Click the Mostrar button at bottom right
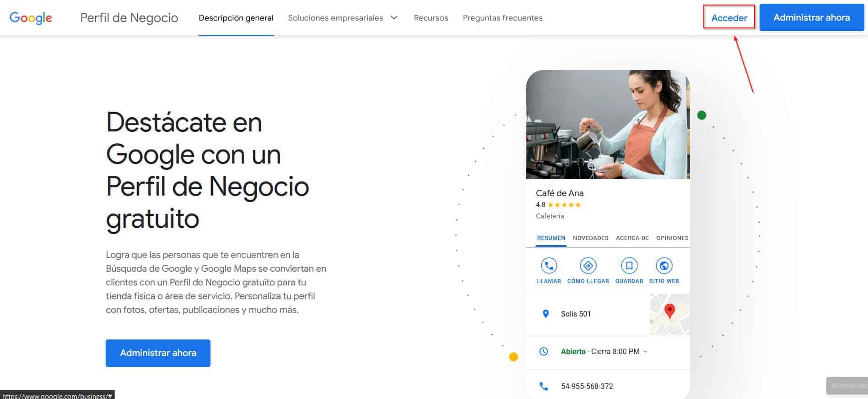The image size is (868, 399). point(847,386)
